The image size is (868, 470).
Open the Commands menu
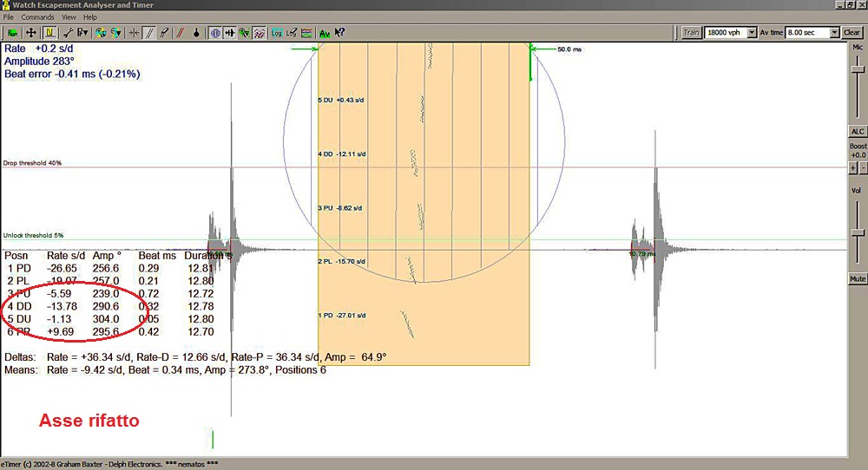tap(37, 17)
